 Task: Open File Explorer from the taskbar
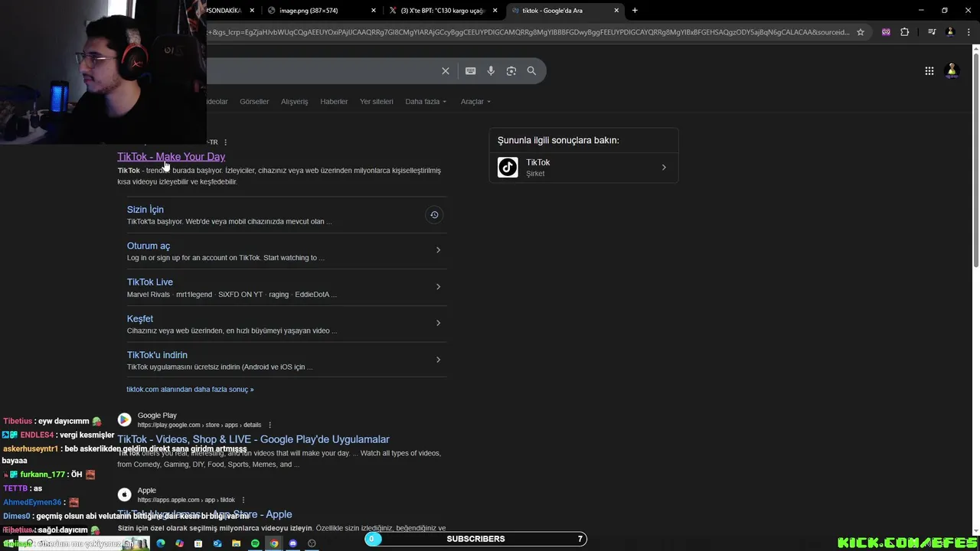click(236, 543)
